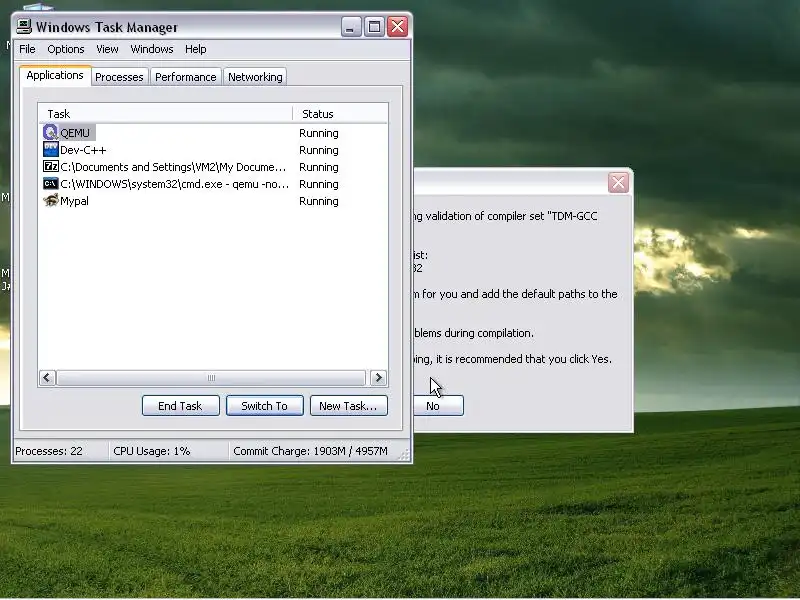Click the Commit Charge status entry
800x600 pixels.
[x=310, y=451]
